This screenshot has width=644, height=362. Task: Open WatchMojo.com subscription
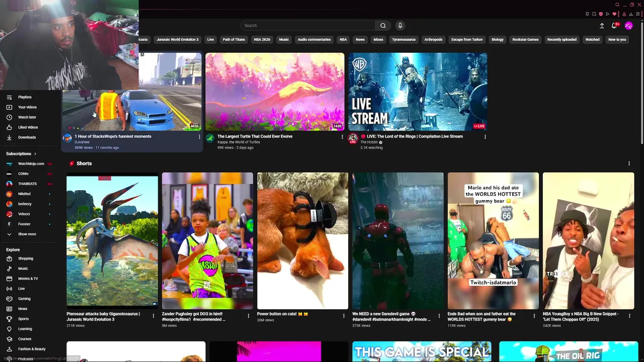(31, 163)
